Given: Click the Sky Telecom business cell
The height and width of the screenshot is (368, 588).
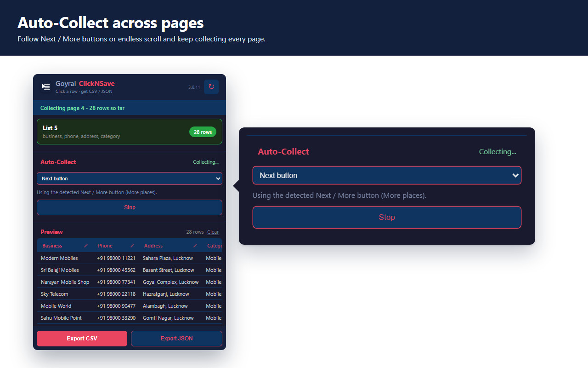Looking at the screenshot, I should tap(54, 294).
